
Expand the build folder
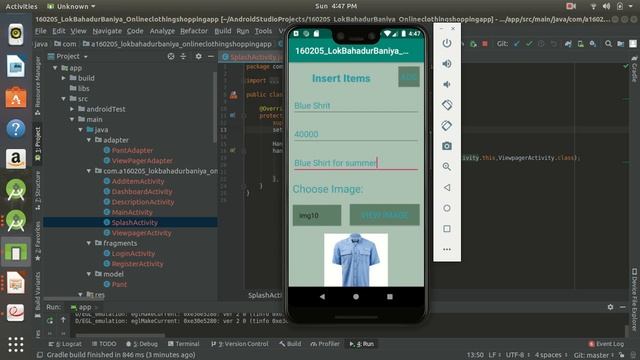pos(64,78)
